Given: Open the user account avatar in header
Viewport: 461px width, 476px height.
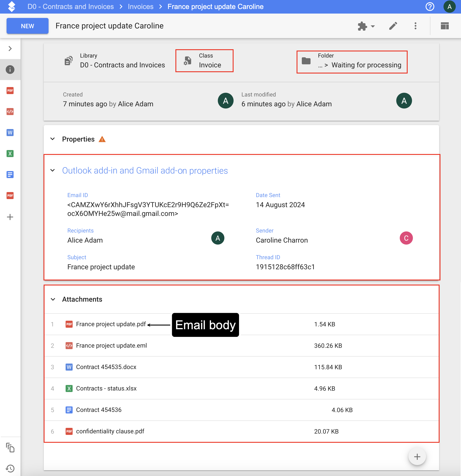Looking at the screenshot, I should tap(449, 7).
